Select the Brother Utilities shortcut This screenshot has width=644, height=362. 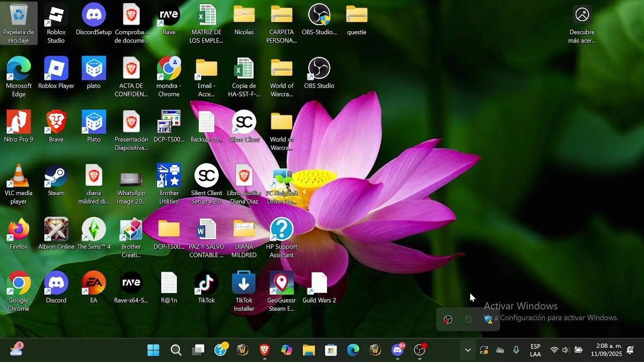click(169, 185)
